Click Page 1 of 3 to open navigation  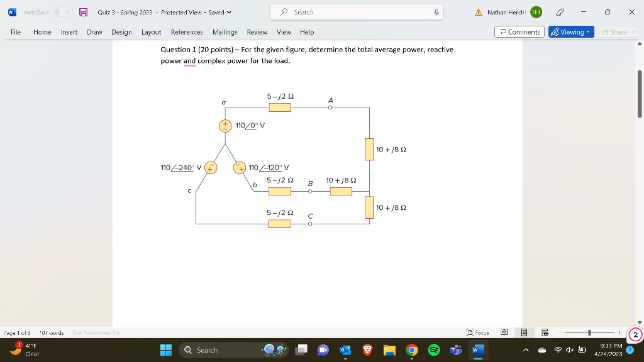tap(18, 332)
